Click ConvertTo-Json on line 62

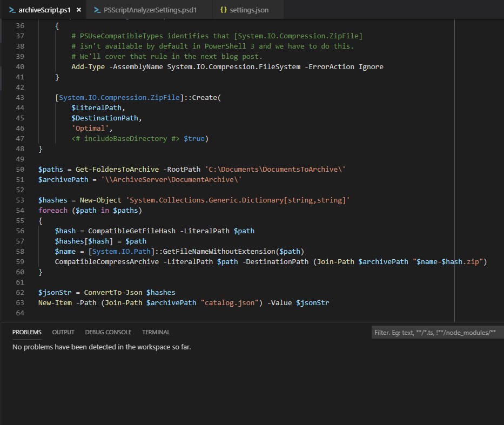[113, 293]
